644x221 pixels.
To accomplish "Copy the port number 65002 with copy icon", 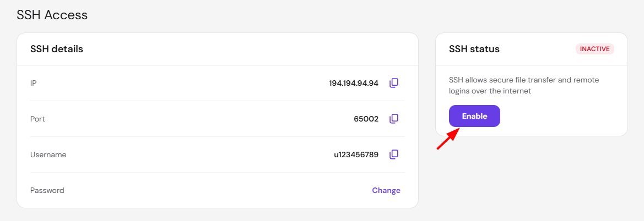I will pos(394,119).
